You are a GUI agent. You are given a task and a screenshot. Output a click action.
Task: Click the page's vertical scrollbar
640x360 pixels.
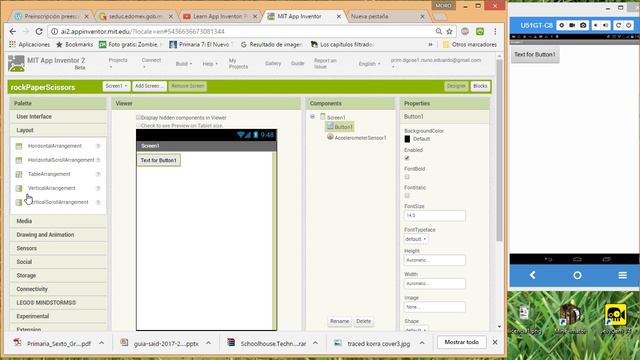[x=499, y=151]
